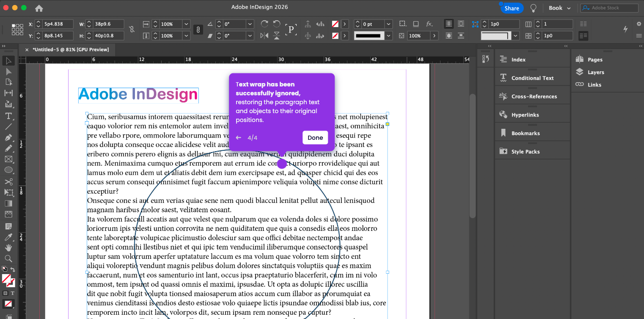Enable wrap around bounding box
644x319 pixels.
click(x=461, y=24)
